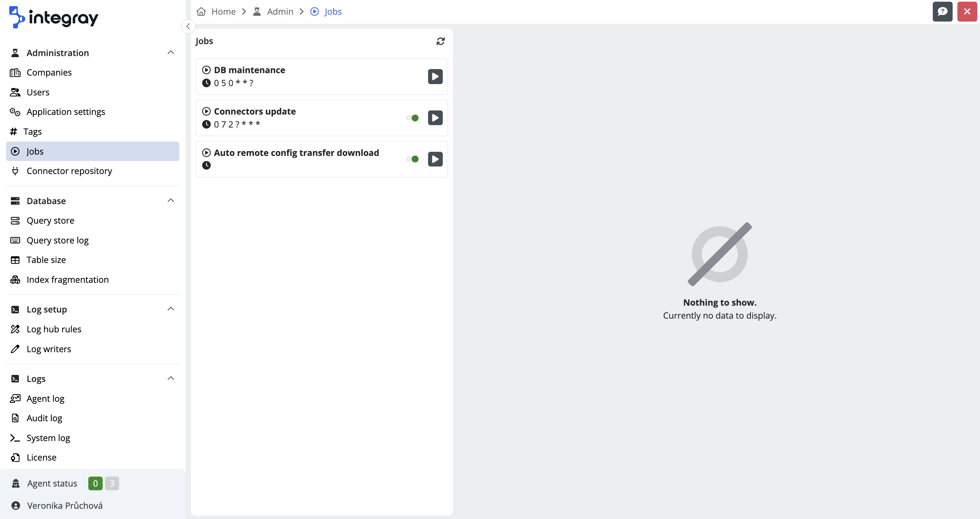The image size is (980, 519).
Task: Collapse the Log setup section
Action: [170, 309]
